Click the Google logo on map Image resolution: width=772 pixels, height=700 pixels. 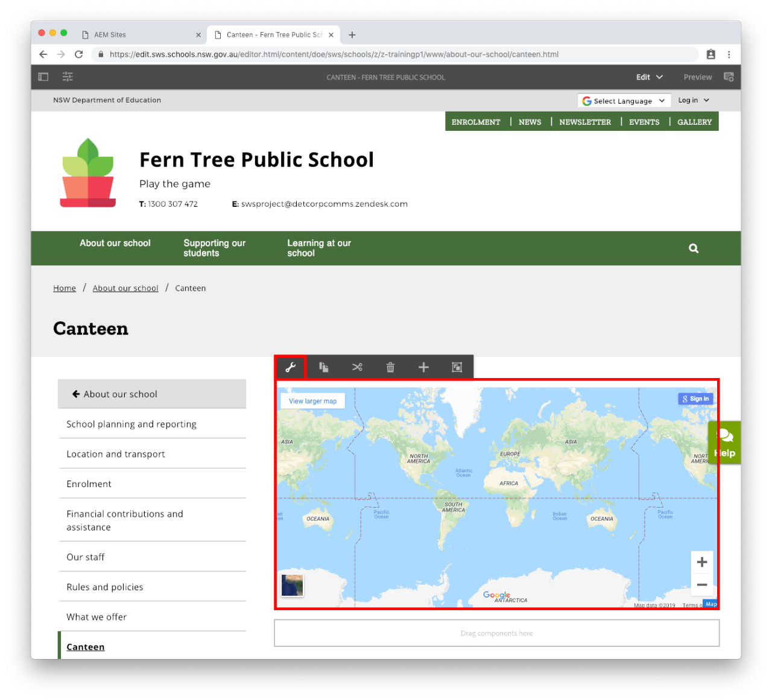tap(496, 594)
